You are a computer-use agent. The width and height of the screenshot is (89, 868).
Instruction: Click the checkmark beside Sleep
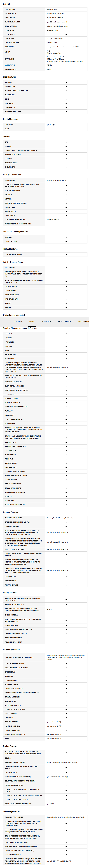click(x=66, y=129)
